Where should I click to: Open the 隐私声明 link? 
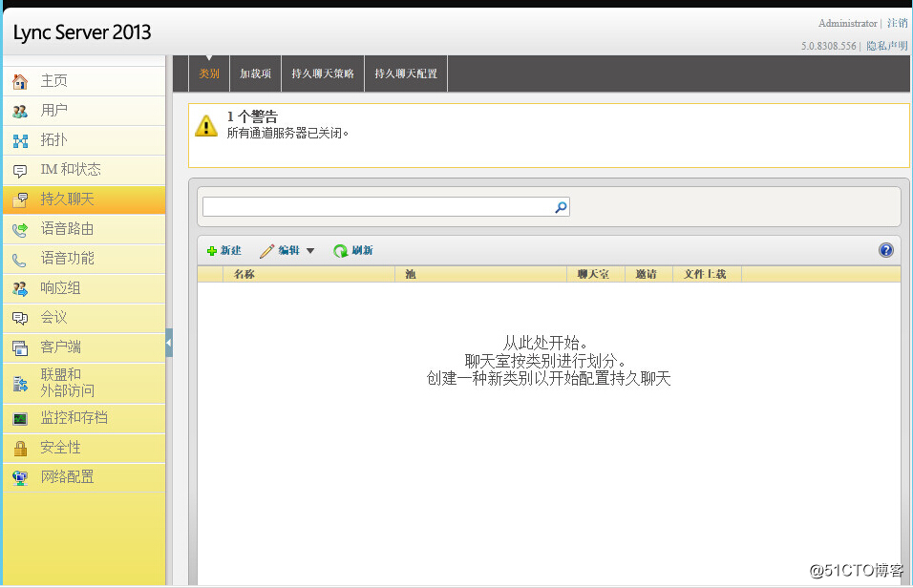pos(887,46)
